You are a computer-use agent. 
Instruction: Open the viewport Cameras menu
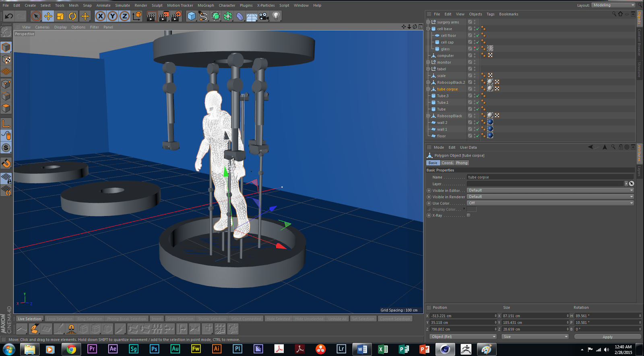pos(42,27)
